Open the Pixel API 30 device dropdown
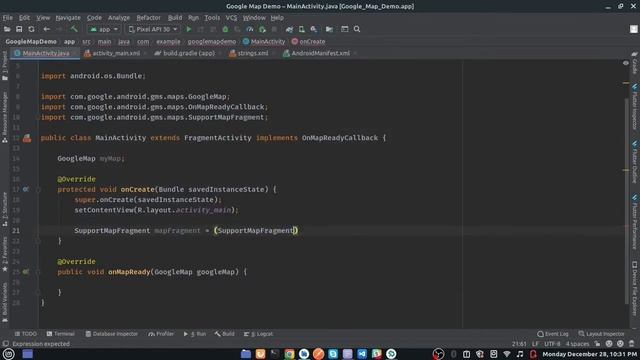Screen dimensions: 640x360 coord(153,29)
